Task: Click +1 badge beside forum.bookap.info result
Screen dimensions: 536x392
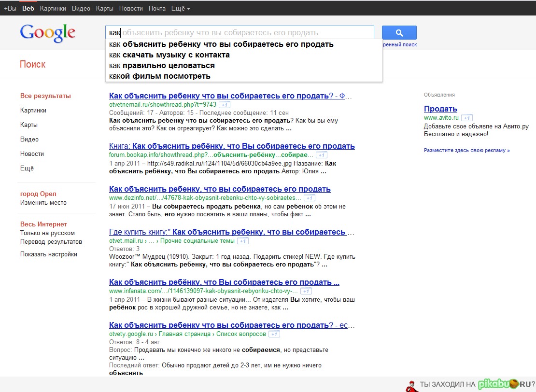Action: (x=321, y=155)
